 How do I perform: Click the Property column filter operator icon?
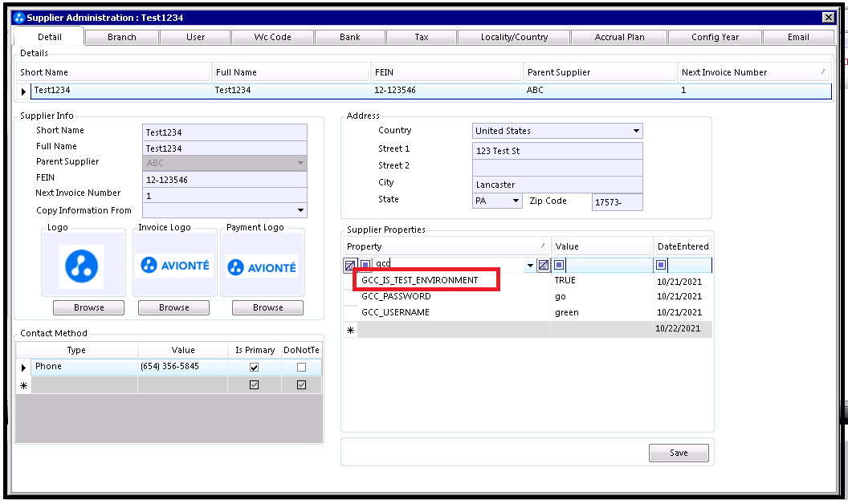click(365, 265)
